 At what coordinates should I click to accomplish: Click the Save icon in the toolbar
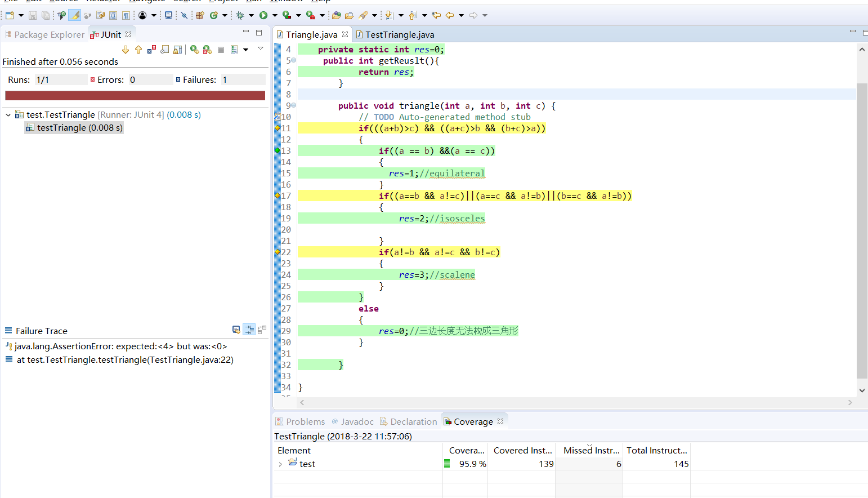33,15
